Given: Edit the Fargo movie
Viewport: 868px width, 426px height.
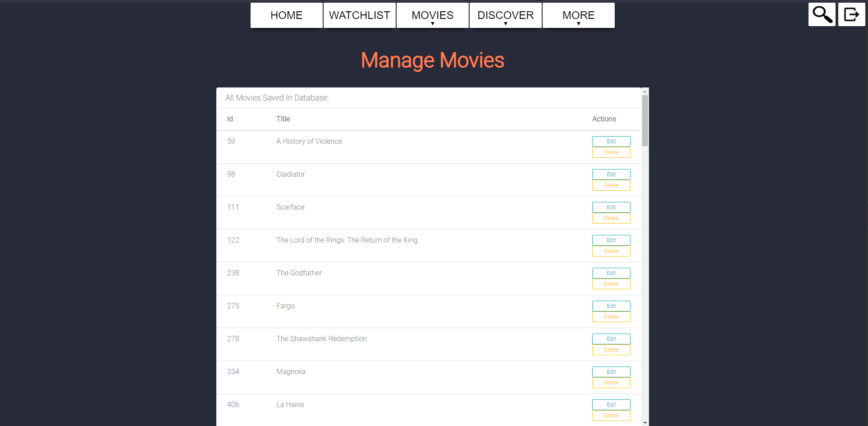Looking at the screenshot, I should pyautogui.click(x=611, y=306).
